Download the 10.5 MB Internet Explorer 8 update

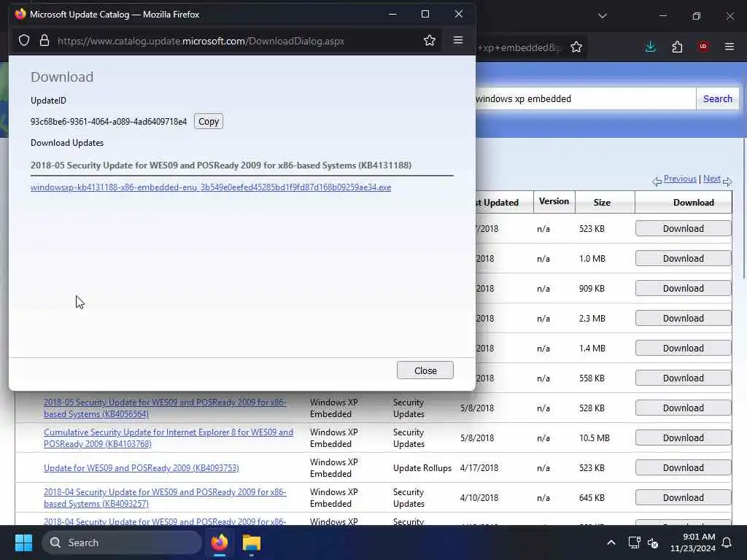tap(683, 438)
